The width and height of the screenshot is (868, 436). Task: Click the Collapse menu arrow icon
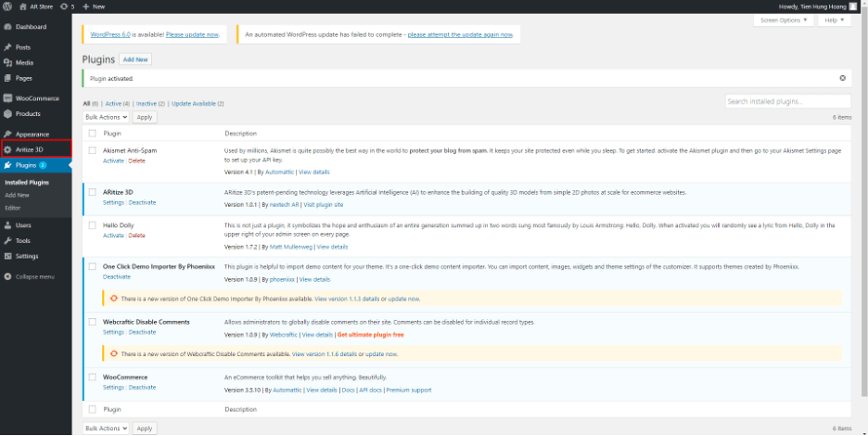click(7, 276)
